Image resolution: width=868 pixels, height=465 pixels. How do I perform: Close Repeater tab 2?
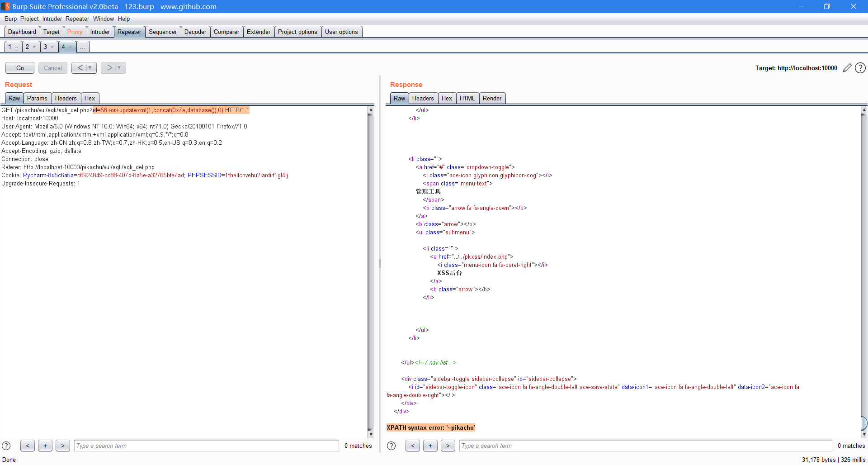coord(34,47)
